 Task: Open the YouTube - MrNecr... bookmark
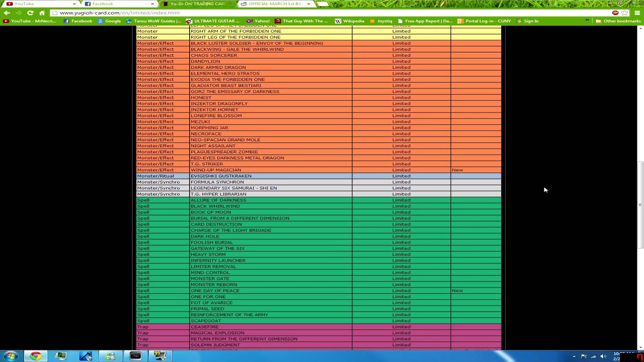[30, 21]
